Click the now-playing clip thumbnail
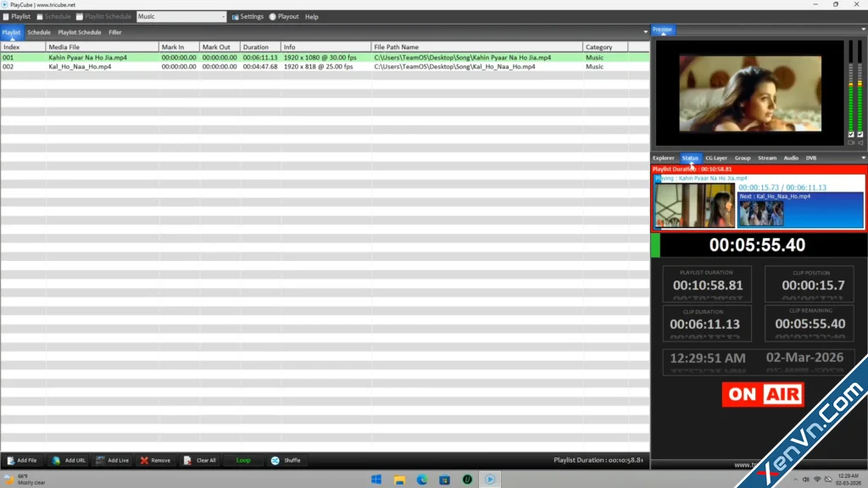The image size is (868, 488). pyautogui.click(x=694, y=205)
